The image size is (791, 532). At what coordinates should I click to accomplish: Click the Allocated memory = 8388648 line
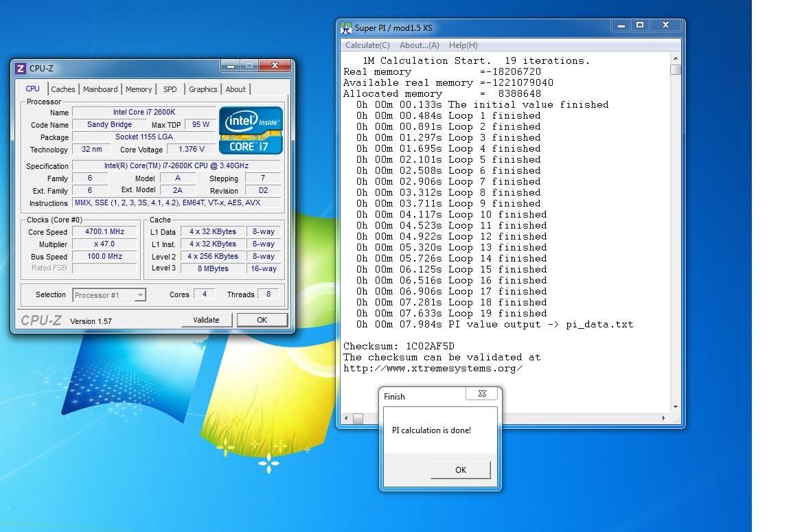442,93
